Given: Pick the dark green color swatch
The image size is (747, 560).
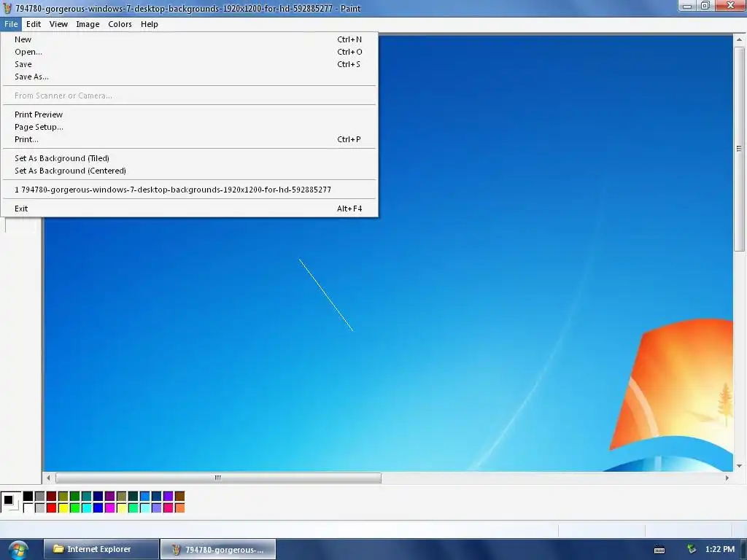Looking at the screenshot, I should tap(75, 496).
